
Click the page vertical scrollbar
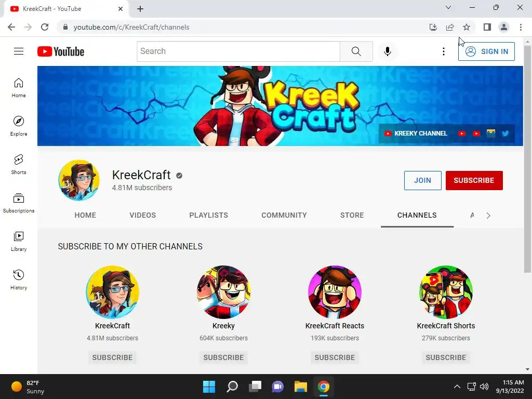(x=527, y=158)
